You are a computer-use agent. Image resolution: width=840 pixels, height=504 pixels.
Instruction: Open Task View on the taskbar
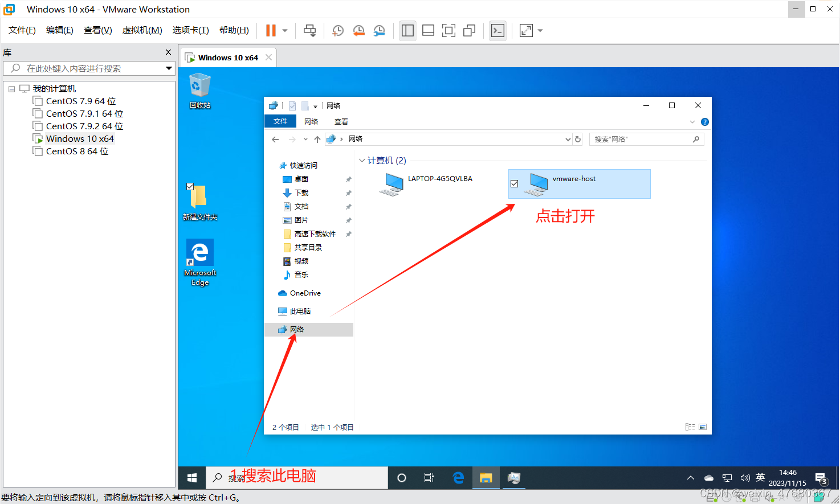(429, 478)
